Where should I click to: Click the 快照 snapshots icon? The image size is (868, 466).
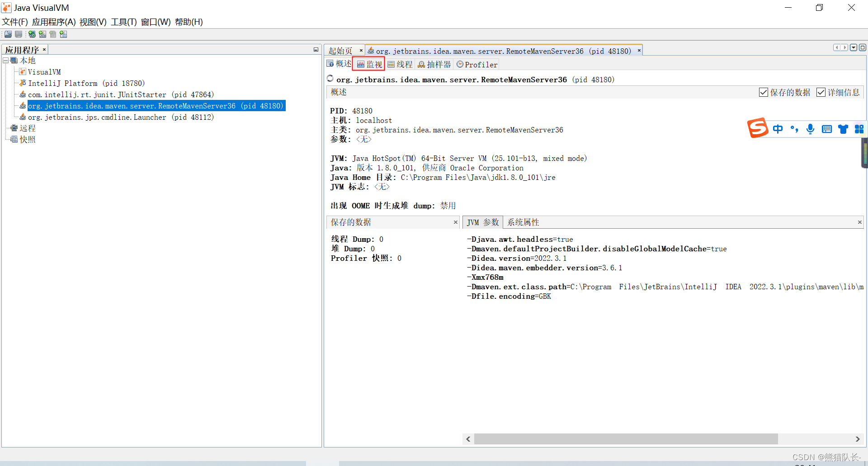[14, 140]
